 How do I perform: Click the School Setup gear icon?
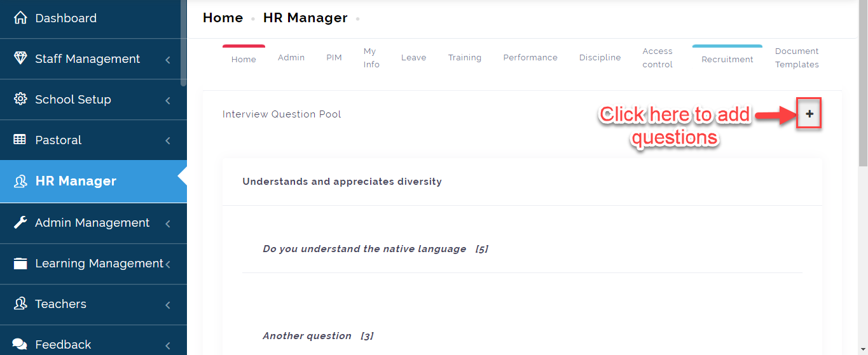tap(20, 99)
